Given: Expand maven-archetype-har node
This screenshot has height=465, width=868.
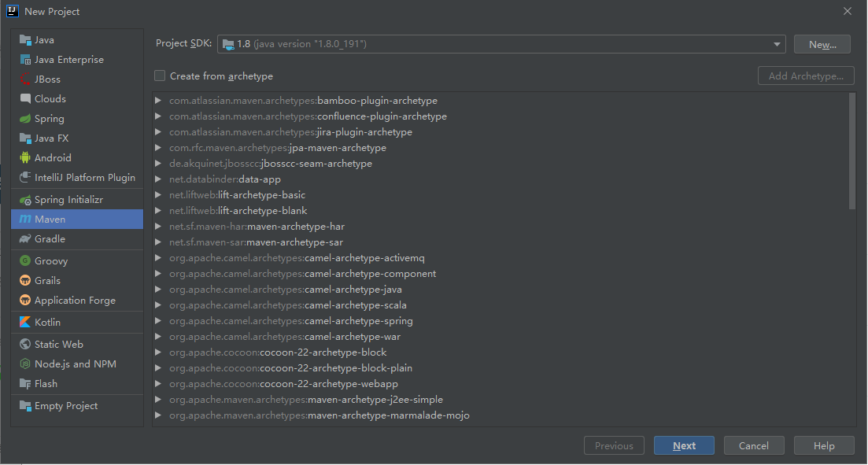Looking at the screenshot, I should (x=158, y=227).
